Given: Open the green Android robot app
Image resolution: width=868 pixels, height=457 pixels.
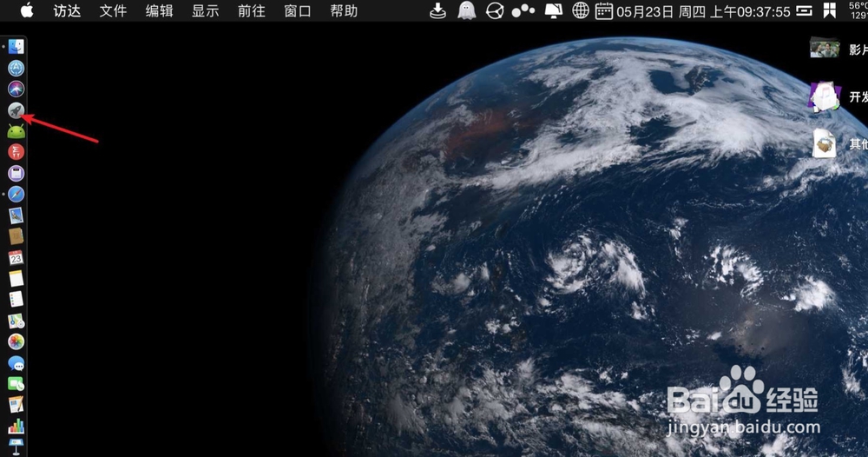Looking at the screenshot, I should pos(16,131).
